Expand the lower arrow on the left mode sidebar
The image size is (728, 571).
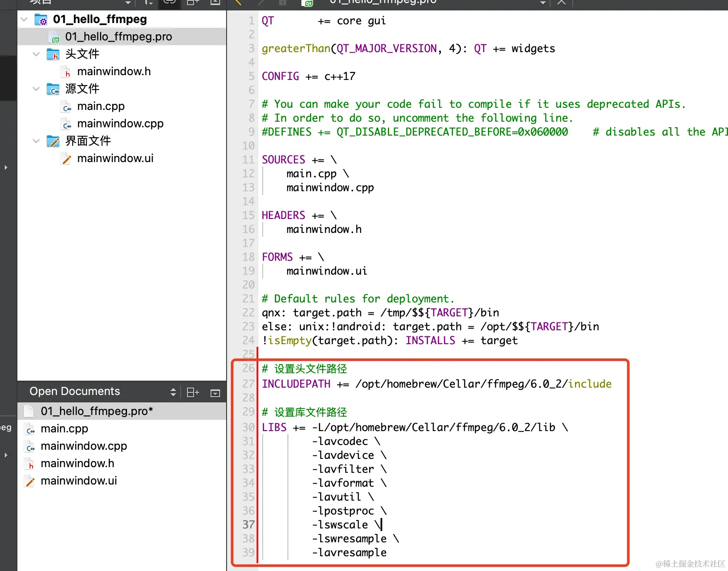click(6, 455)
